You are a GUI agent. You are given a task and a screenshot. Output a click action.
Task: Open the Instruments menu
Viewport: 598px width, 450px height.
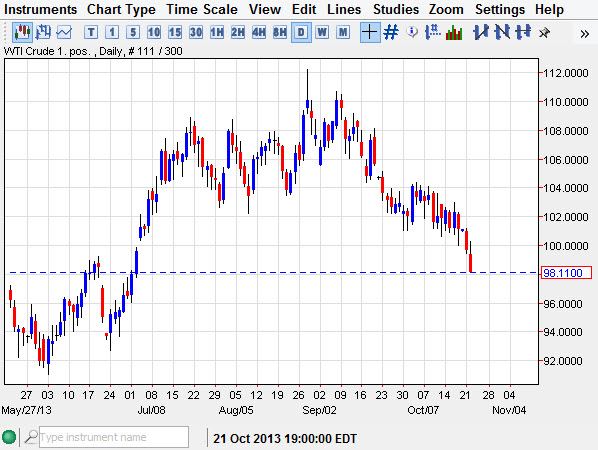pos(40,9)
